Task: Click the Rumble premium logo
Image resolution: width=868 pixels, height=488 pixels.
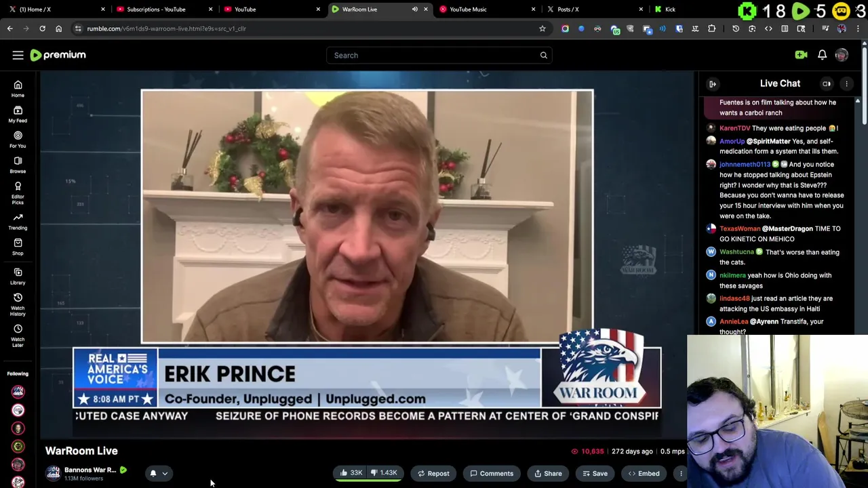Action: click(58, 55)
